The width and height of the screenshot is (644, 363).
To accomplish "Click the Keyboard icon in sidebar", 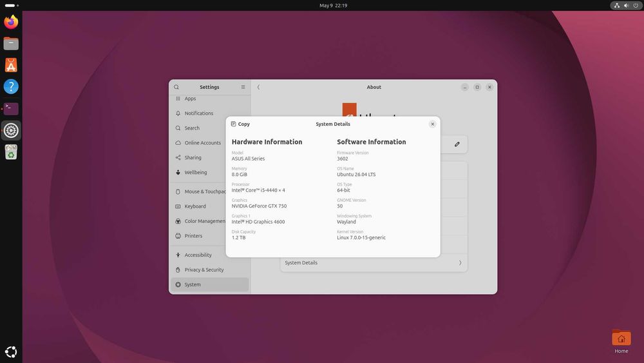I will (178, 206).
